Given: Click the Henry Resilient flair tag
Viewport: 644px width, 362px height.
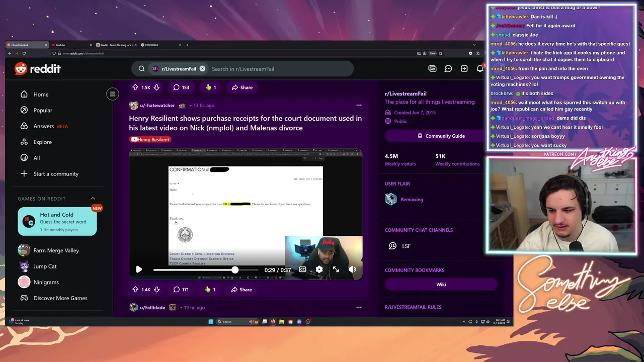Looking at the screenshot, I should tap(150, 139).
